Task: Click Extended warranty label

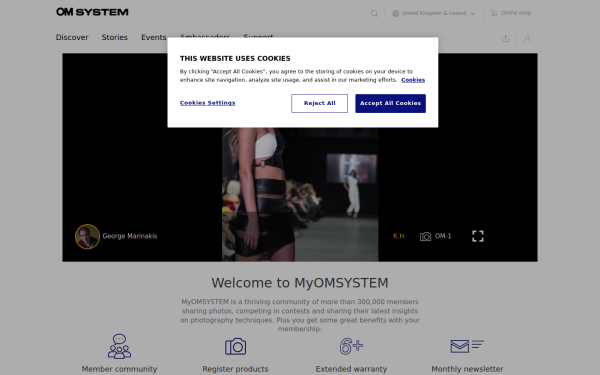Action: (x=351, y=369)
